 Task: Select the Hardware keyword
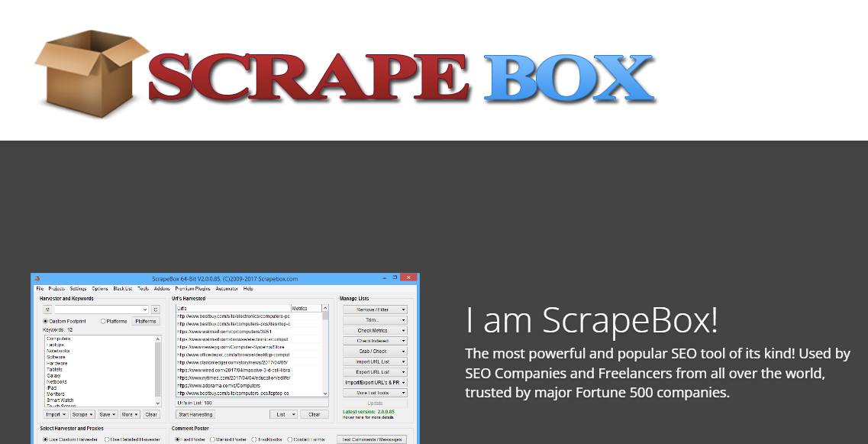(x=57, y=363)
